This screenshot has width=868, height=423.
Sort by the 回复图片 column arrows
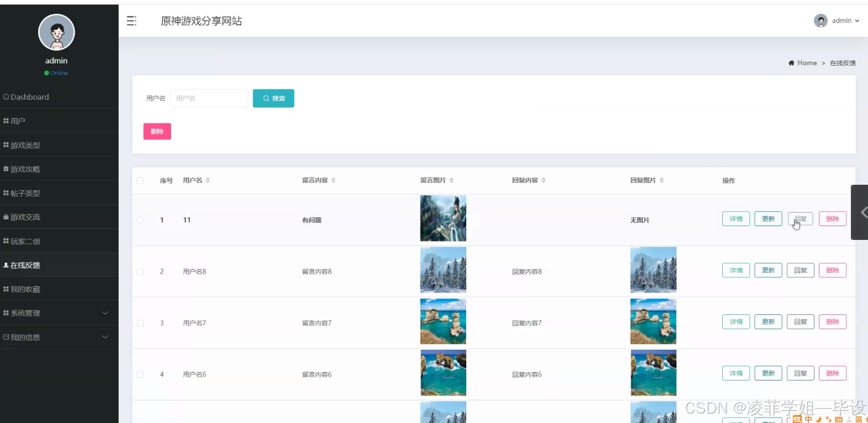point(662,180)
